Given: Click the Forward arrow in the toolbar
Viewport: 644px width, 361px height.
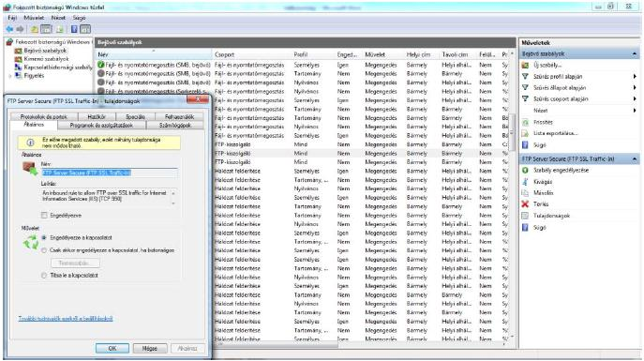Looking at the screenshot, I should (20, 30).
